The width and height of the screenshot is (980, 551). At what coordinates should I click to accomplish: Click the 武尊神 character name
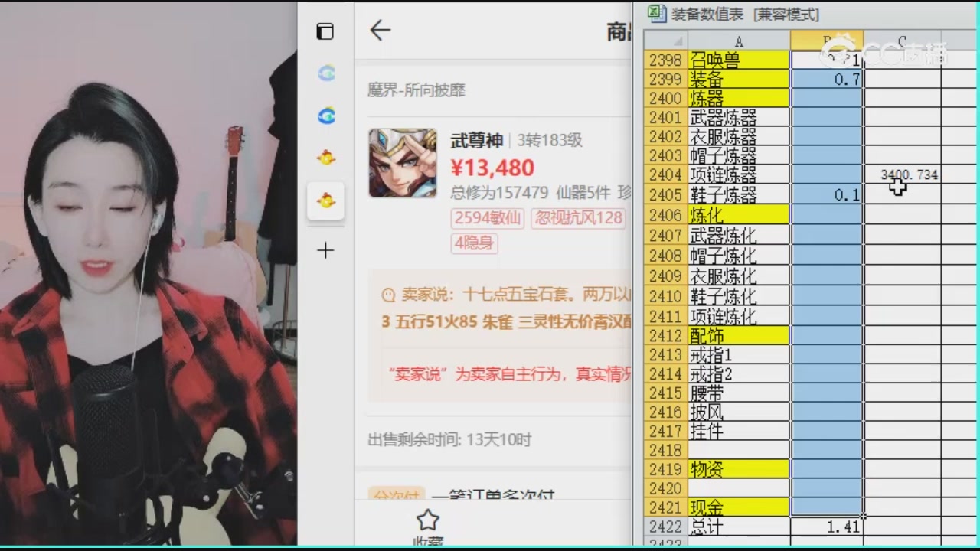[x=476, y=141]
